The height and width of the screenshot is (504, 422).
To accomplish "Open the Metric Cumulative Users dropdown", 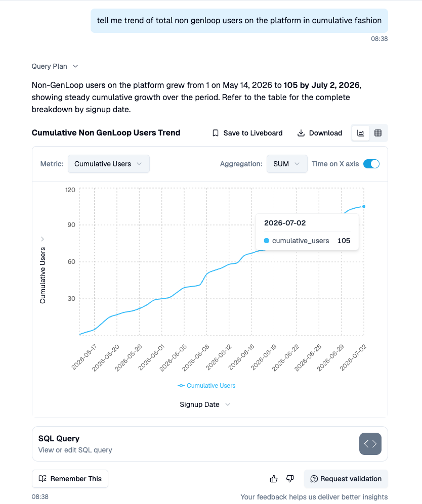I will 109,164.
